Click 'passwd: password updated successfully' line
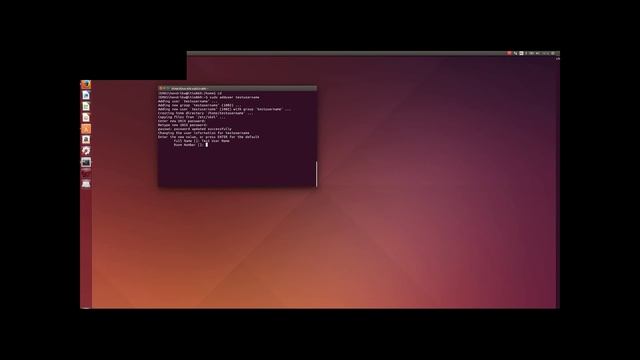Screen dimensions: 640x360 pos(195,129)
